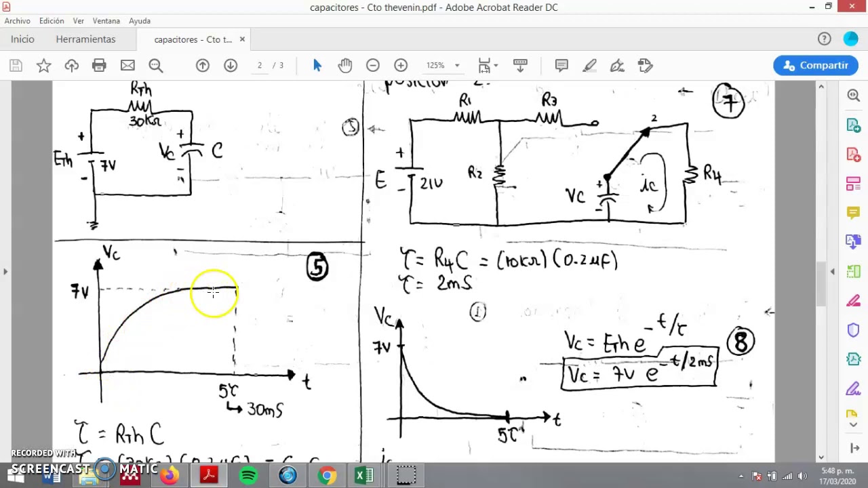Open the stamp/send tool icon

645,65
